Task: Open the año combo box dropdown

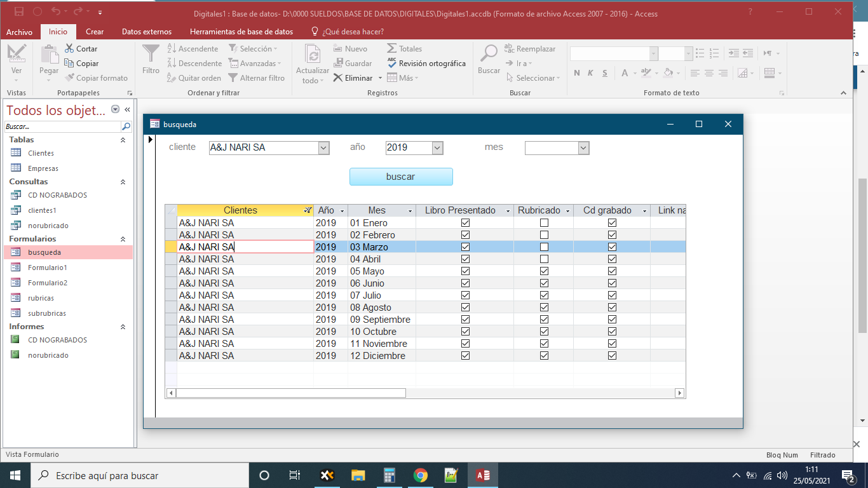Action: point(437,147)
